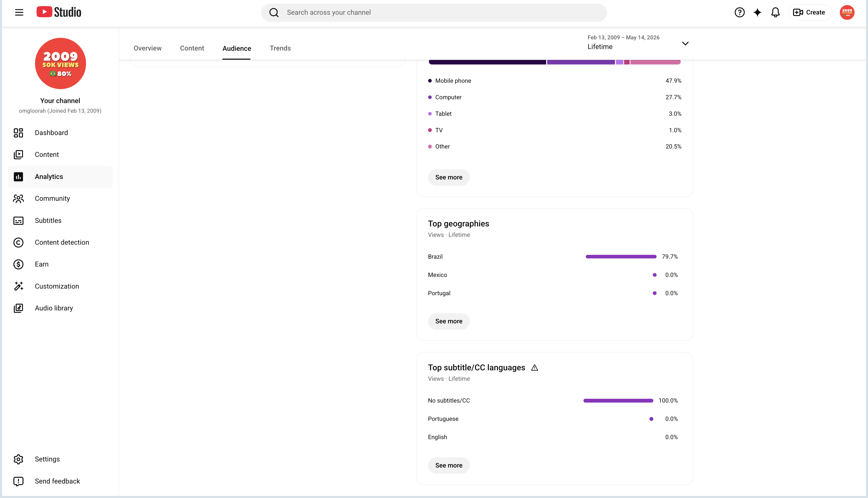Click the Community people icon

[x=19, y=198]
